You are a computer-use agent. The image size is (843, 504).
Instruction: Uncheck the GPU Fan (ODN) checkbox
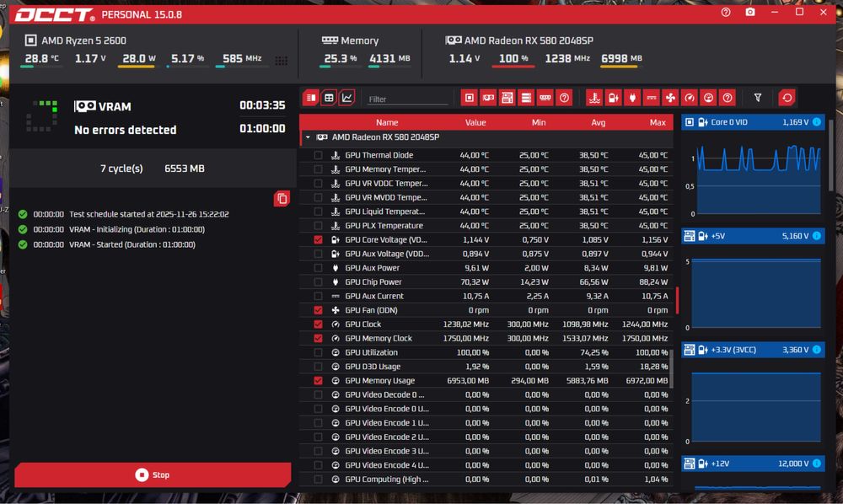click(319, 310)
